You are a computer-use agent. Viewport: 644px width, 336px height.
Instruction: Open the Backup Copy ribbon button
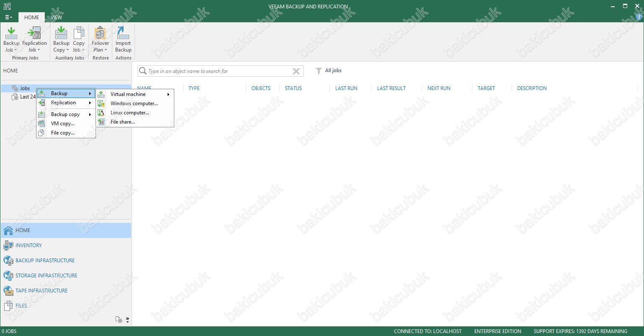tap(61, 39)
